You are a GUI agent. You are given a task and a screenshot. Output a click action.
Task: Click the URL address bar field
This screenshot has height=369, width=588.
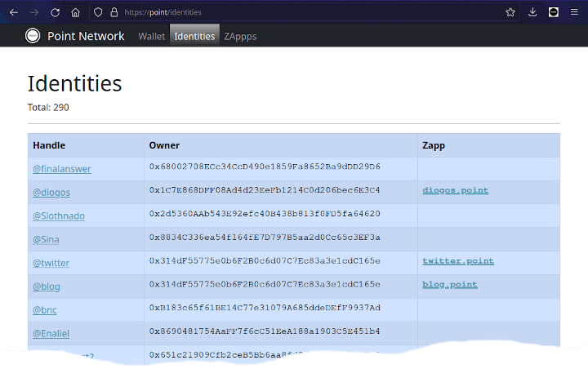[310, 12]
